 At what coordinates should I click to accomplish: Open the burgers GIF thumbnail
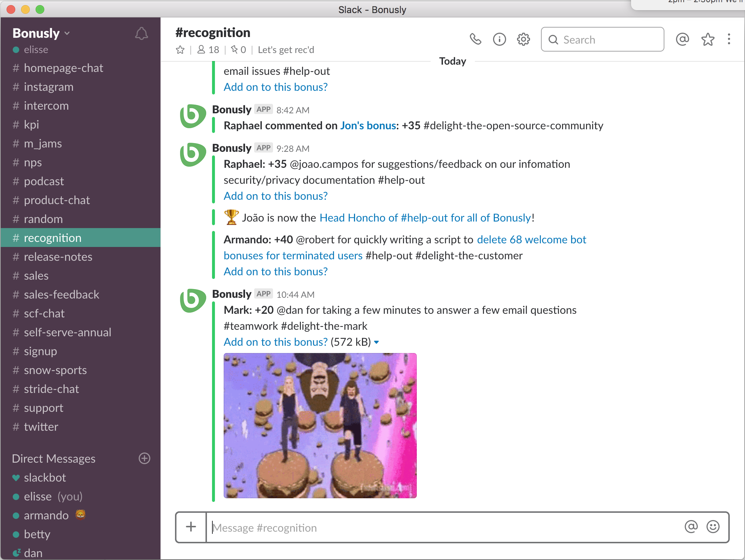click(320, 425)
